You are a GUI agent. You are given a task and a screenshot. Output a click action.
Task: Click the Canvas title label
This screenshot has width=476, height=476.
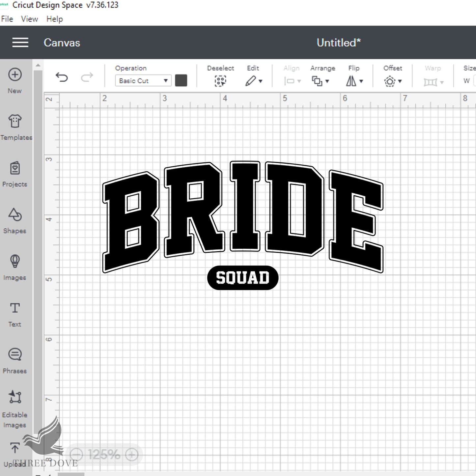(x=62, y=43)
